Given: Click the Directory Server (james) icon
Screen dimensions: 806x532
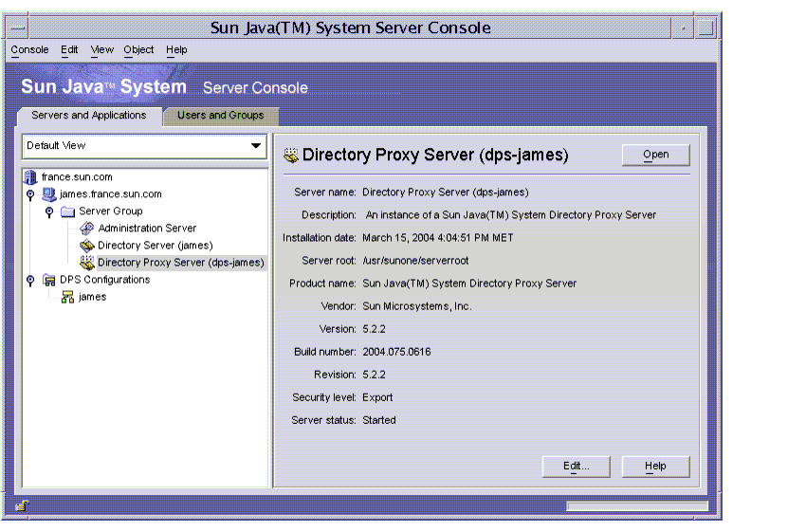Looking at the screenshot, I should click(87, 246).
